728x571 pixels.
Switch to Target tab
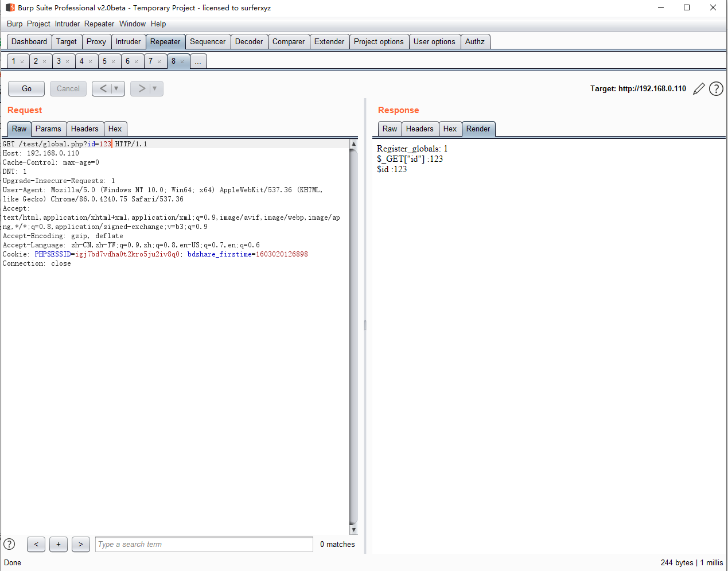point(67,41)
